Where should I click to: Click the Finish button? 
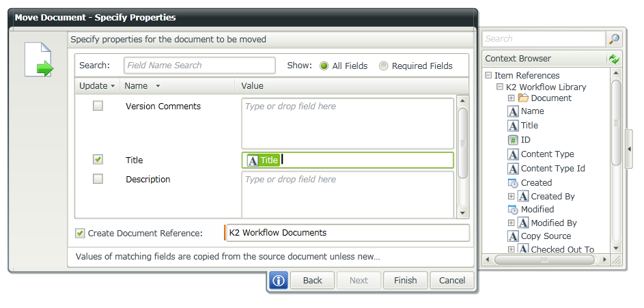pos(405,280)
